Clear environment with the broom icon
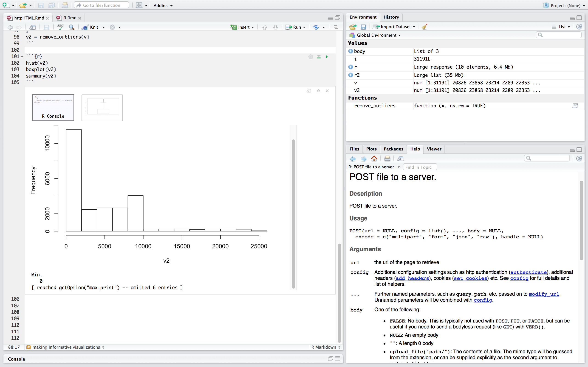 pos(424,27)
